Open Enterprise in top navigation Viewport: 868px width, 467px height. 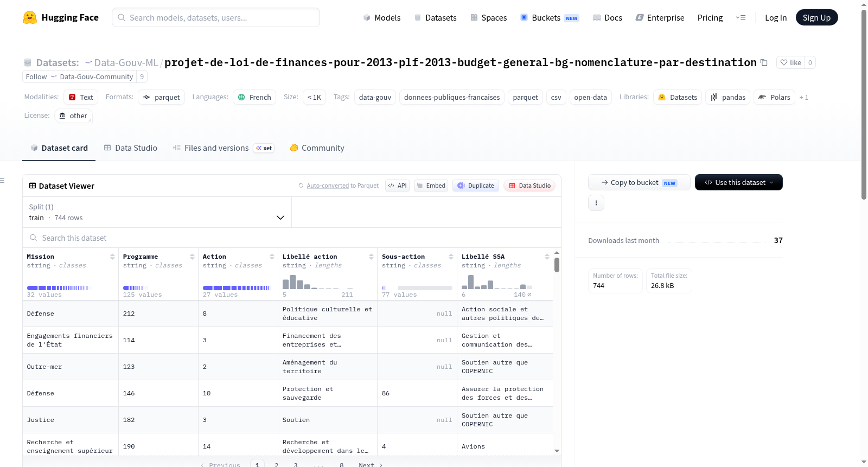pos(660,17)
